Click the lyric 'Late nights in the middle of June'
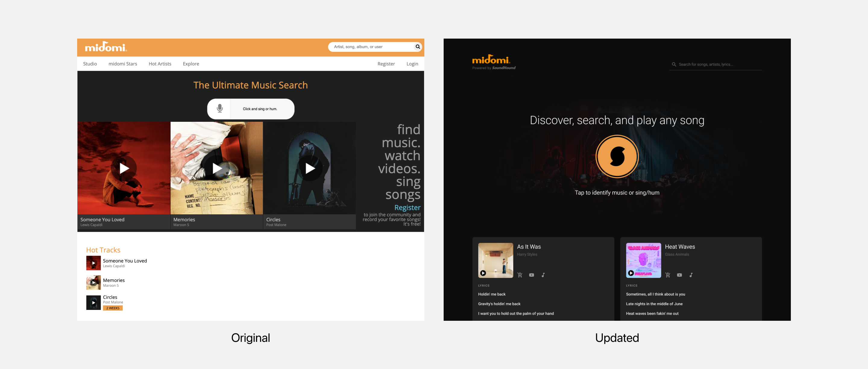This screenshot has height=369, width=868. pos(654,304)
